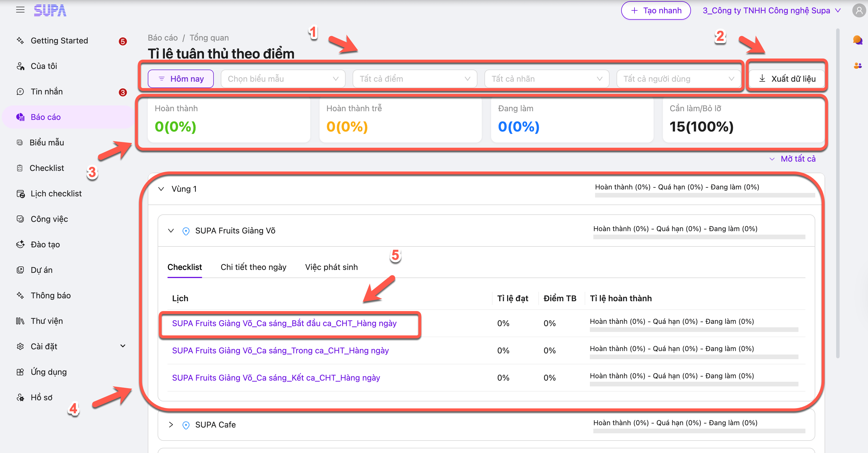This screenshot has height=453, width=868.
Task: Click the Hôm nay filter button
Action: (x=180, y=79)
